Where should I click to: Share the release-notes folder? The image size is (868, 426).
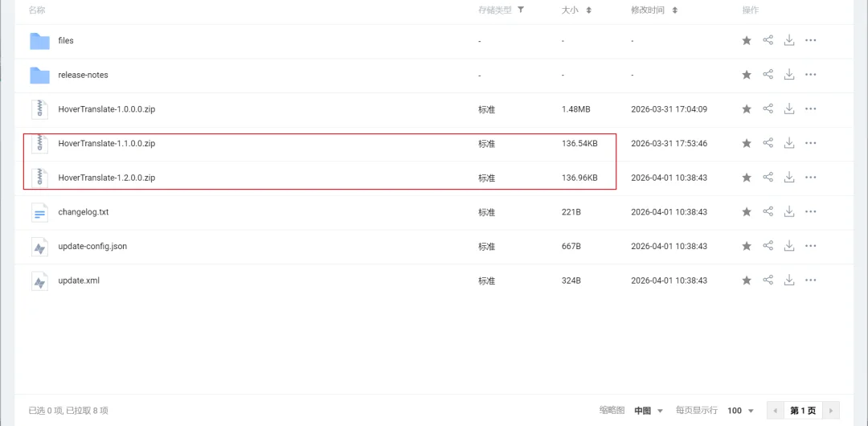click(768, 75)
